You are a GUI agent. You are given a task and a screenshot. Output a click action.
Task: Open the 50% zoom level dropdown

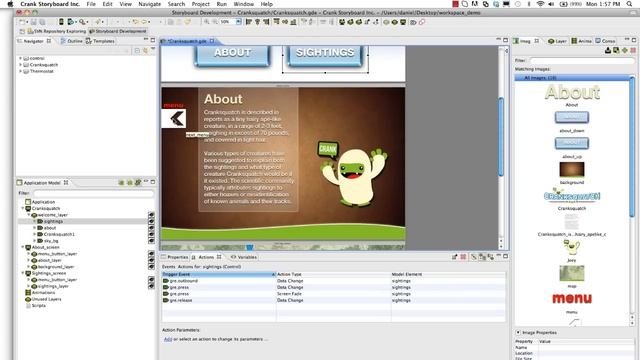tap(238, 22)
